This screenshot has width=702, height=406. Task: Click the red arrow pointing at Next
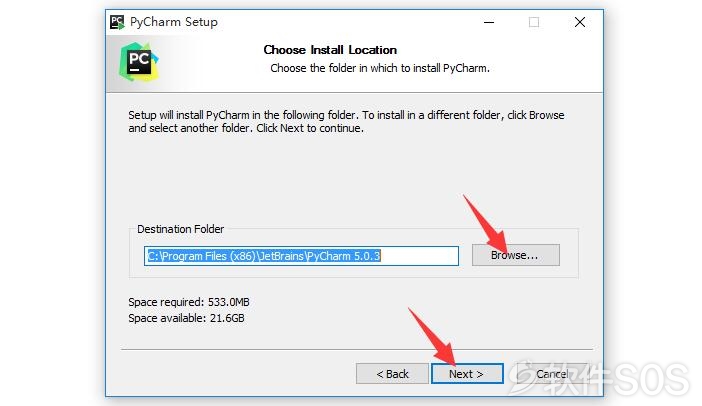click(x=432, y=336)
